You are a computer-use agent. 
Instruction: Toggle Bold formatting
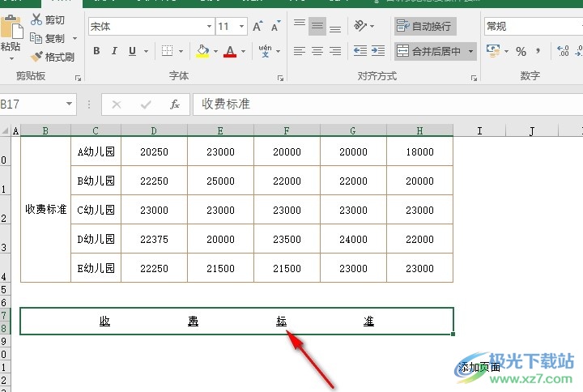pyautogui.click(x=96, y=51)
